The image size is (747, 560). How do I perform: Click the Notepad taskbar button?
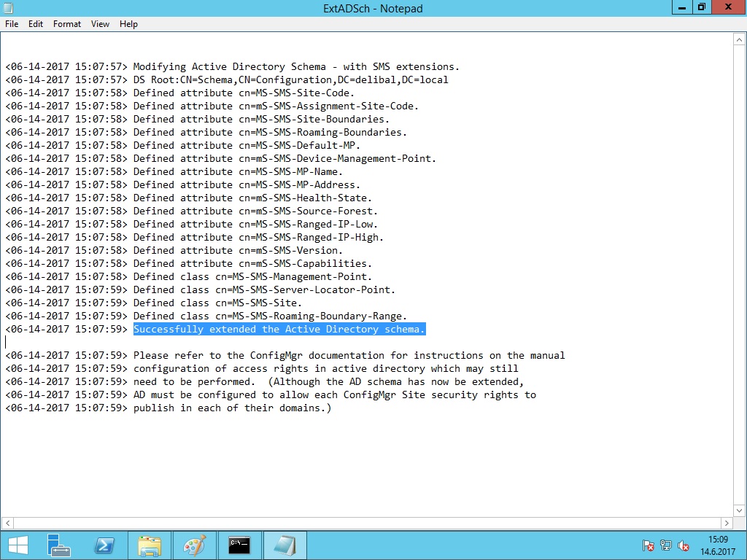pyautogui.click(x=285, y=545)
